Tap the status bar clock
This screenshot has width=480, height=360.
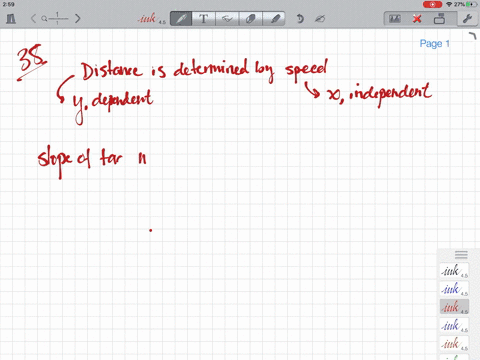(x=8, y=4)
